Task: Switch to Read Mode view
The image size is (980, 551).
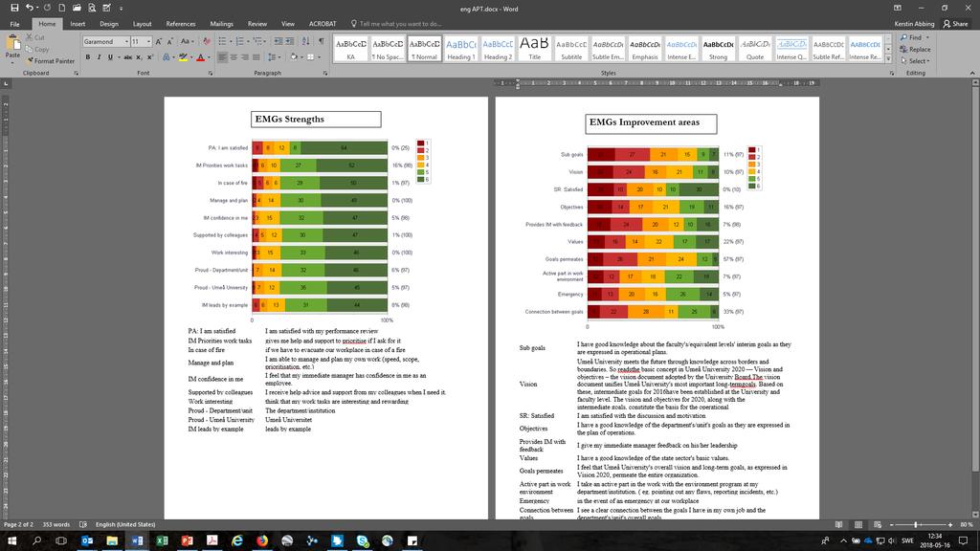Action: coord(838,525)
